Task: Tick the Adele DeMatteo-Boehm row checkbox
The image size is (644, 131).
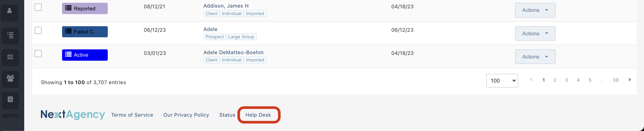Action: 38,53
